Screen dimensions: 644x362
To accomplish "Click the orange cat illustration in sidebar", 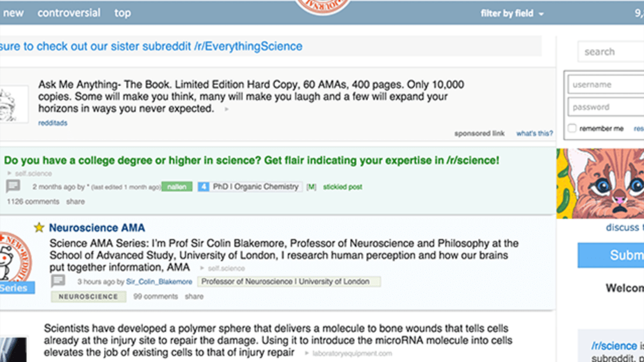I will click(x=600, y=183).
